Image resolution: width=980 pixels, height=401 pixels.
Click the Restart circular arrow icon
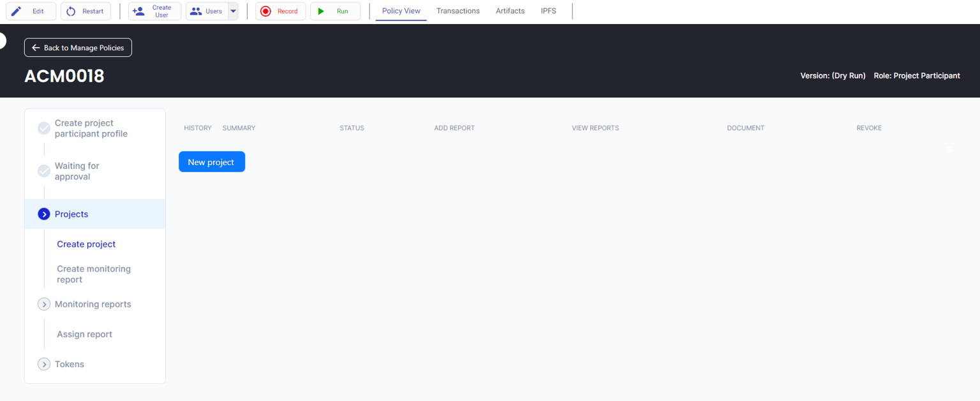(x=71, y=11)
